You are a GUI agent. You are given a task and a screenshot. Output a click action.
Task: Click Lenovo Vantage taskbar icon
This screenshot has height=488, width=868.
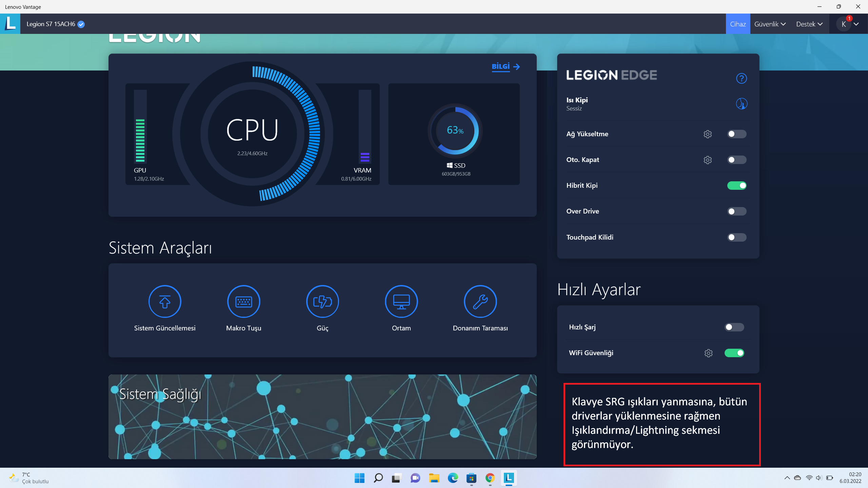point(509,478)
